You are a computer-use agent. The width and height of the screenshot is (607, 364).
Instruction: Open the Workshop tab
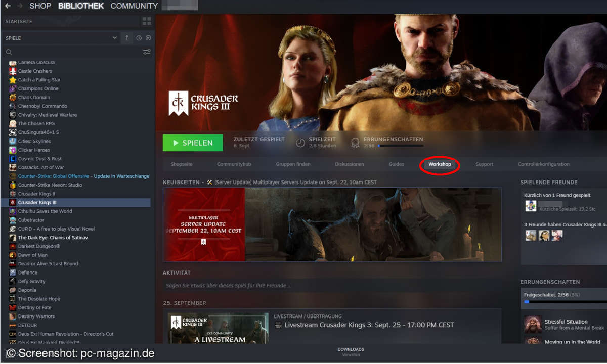tap(440, 164)
